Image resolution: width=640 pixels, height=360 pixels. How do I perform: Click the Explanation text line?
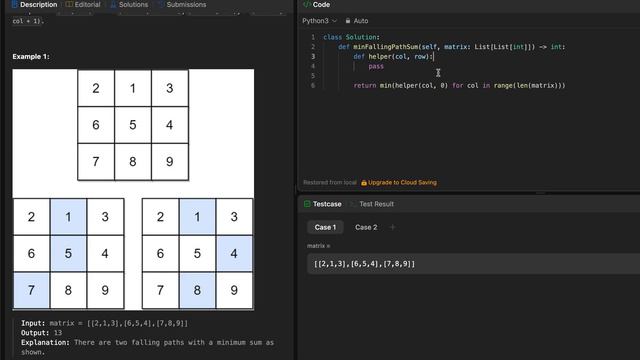(x=147, y=347)
